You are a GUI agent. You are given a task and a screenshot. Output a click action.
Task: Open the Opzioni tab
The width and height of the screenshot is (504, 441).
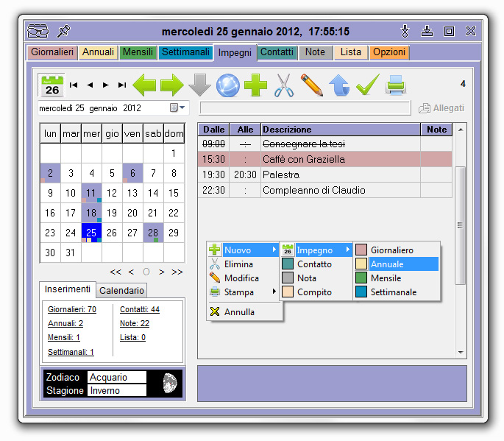click(389, 52)
